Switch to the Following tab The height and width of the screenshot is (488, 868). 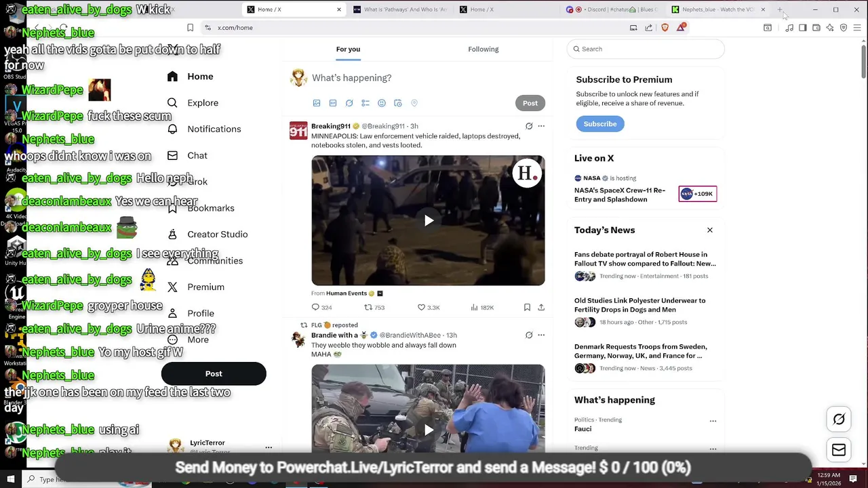pyautogui.click(x=483, y=49)
